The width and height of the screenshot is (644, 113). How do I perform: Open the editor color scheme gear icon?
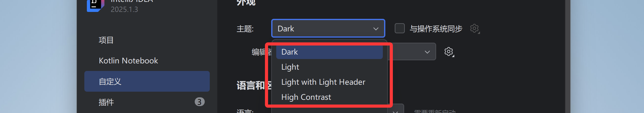[449, 51]
